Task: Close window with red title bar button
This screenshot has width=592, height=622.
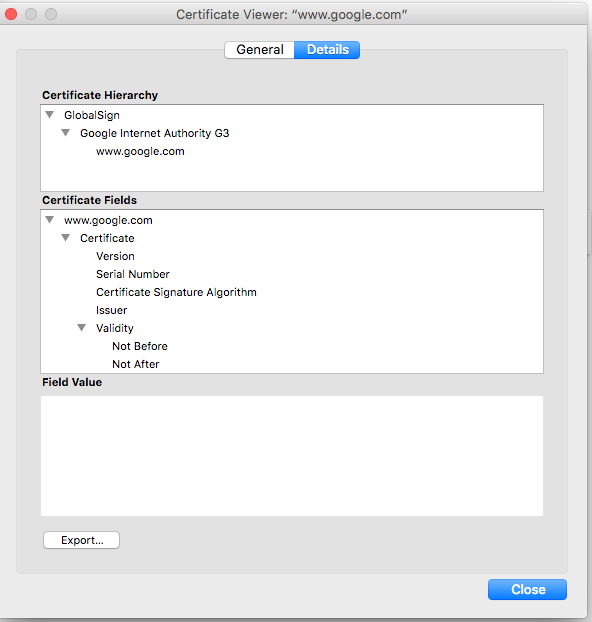Action: [11, 14]
